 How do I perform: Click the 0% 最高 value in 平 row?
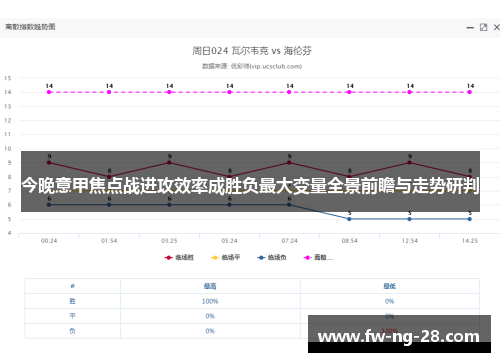click(x=210, y=316)
